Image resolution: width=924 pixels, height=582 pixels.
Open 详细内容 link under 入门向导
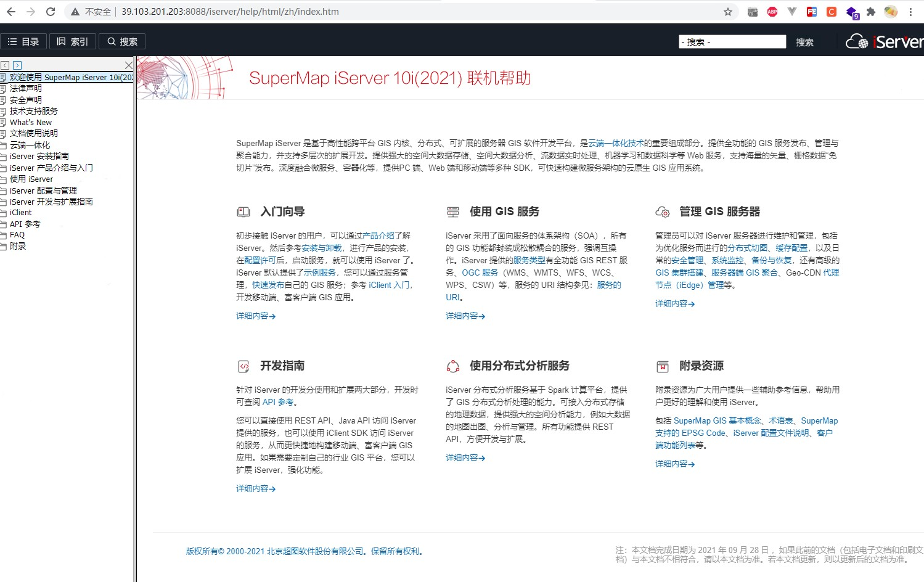click(x=256, y=316)
